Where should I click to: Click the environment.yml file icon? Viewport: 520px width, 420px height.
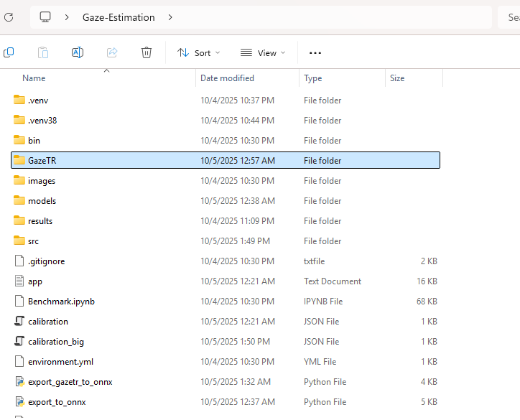point(19,361)
